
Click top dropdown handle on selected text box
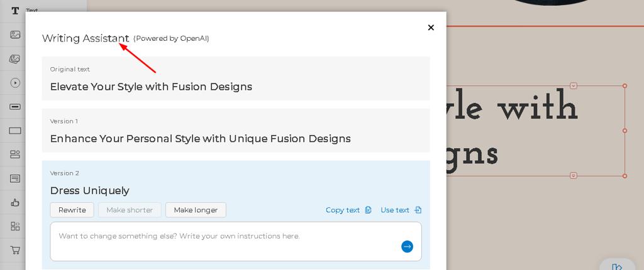(x=574, y=86)
